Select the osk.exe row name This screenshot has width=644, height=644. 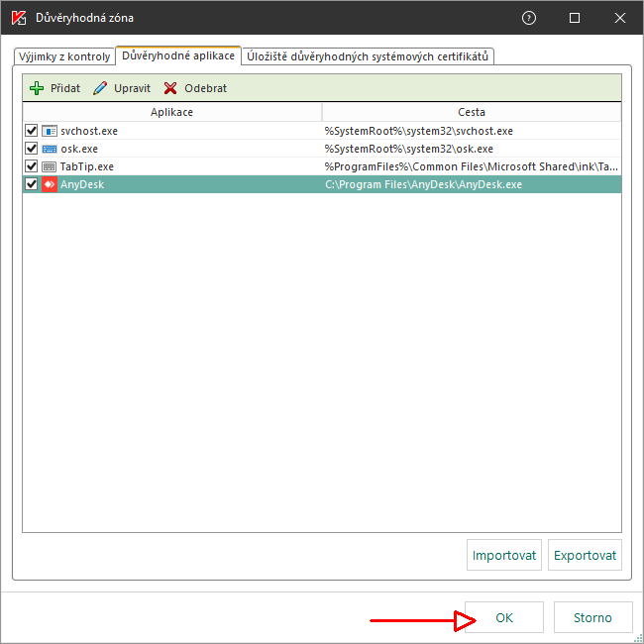pos(79,149)
